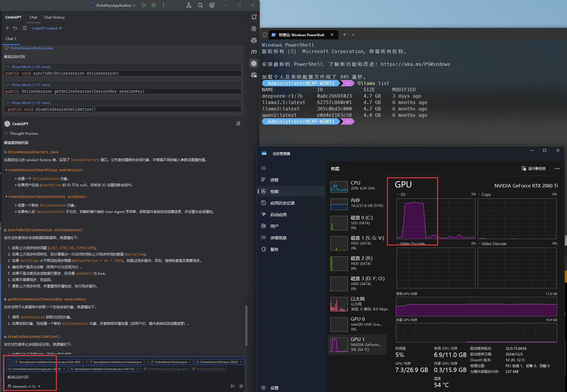Open the IDE more-actions kebab menu
The height and width of the screenshot is (392, 567).
tap(163, 5)
